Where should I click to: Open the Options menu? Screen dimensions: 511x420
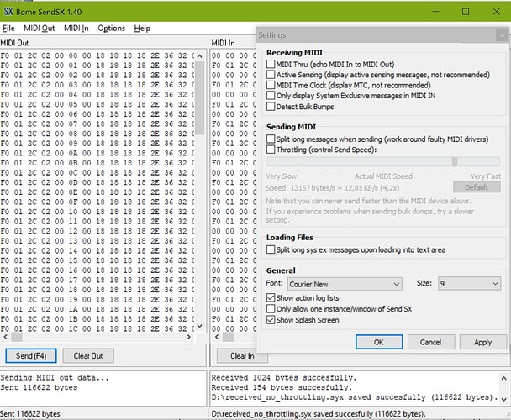click(x=112, y=29)
